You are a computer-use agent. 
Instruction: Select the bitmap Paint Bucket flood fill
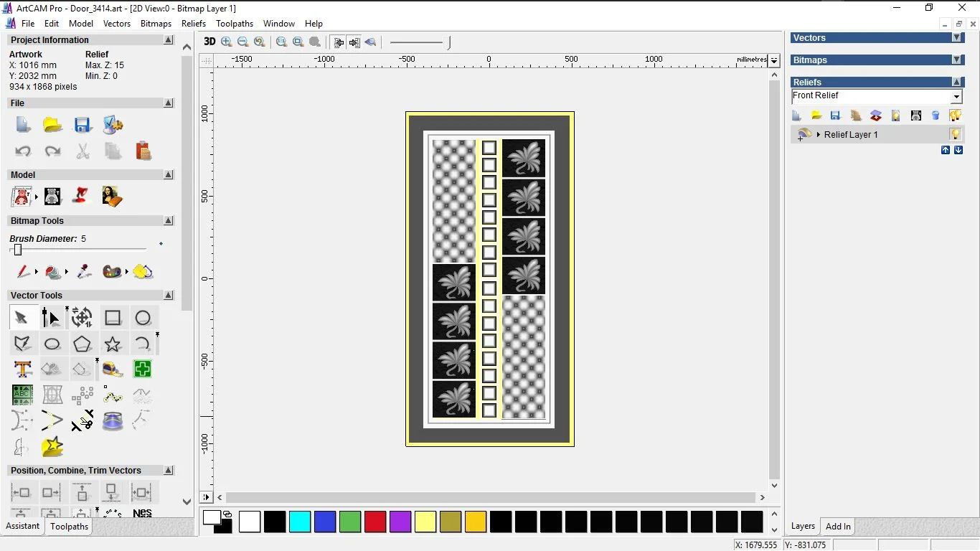pyautogui.click(x=143, y=272)
